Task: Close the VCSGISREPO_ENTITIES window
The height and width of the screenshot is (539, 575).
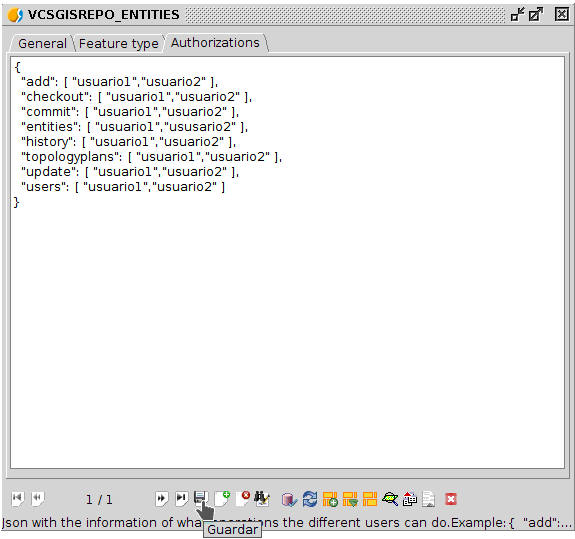Action: tap(561, 15)
